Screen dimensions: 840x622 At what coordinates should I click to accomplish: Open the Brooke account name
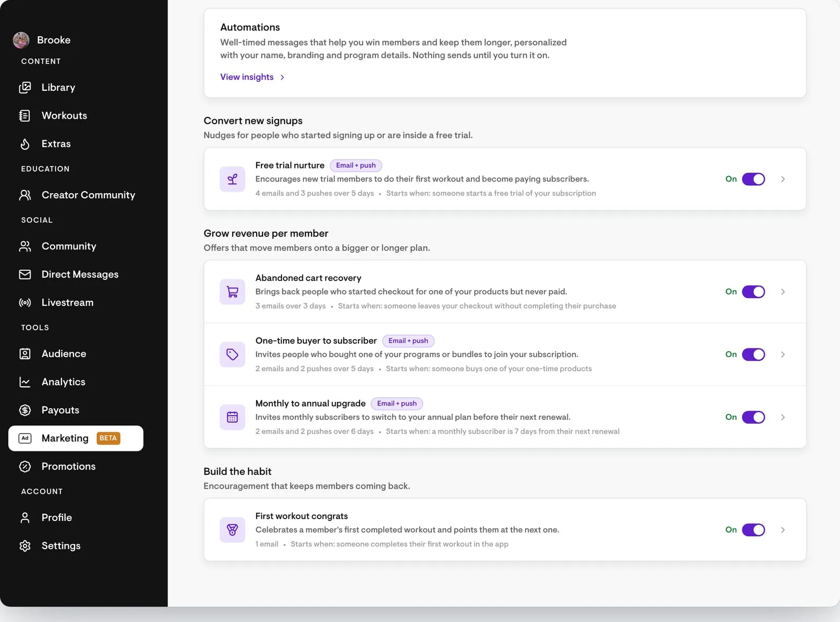click(54, 40)
